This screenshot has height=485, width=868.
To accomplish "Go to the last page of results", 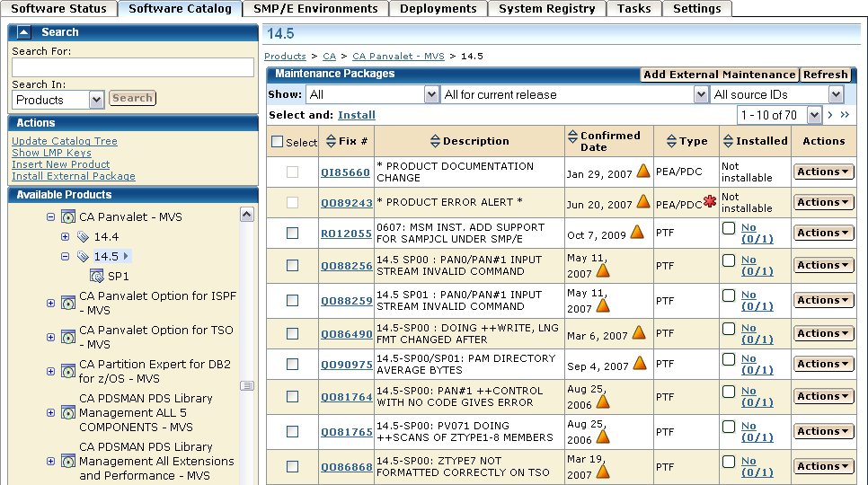I will click(x=845, y=115).
